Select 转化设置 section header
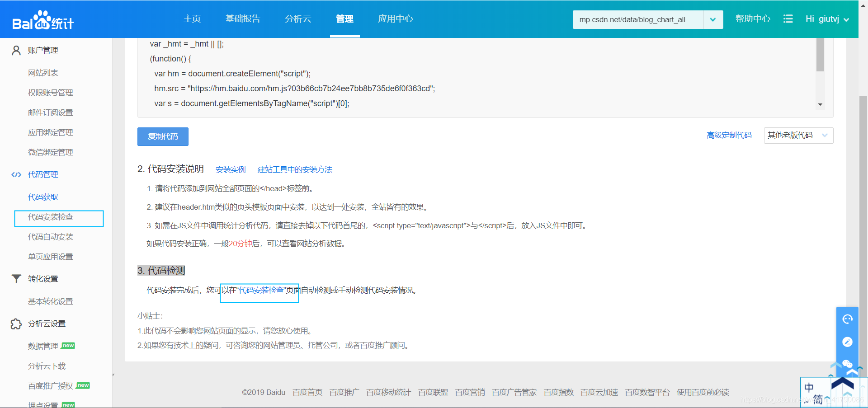The image size is (868, 408). point(43,279)
